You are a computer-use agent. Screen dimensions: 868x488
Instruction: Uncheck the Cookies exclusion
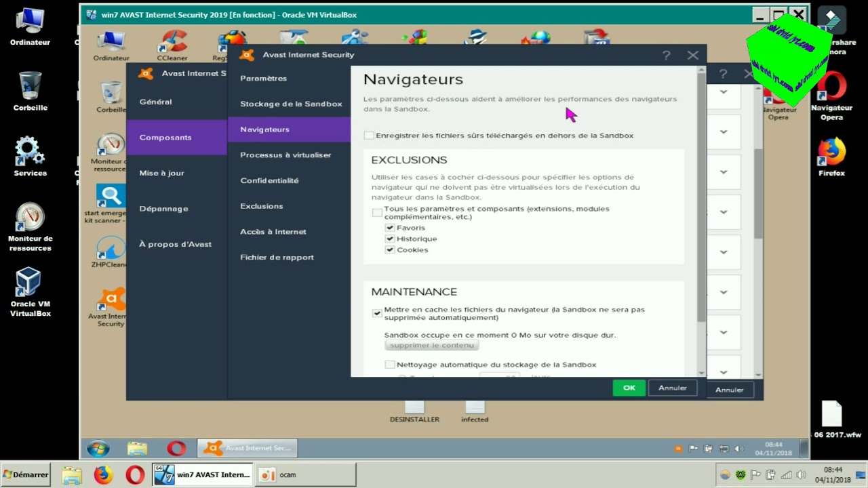(x=390, y=249)
